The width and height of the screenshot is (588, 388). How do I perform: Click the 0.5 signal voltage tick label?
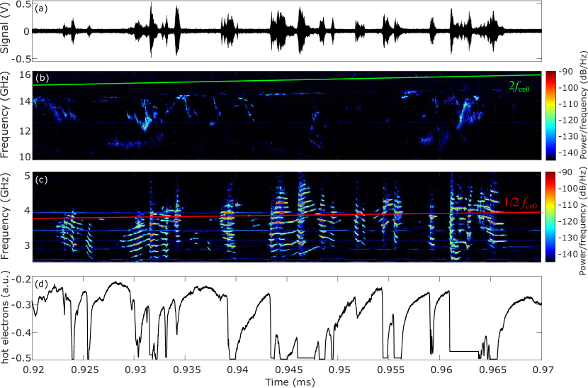pyautogui.click(x=23, y=4)
